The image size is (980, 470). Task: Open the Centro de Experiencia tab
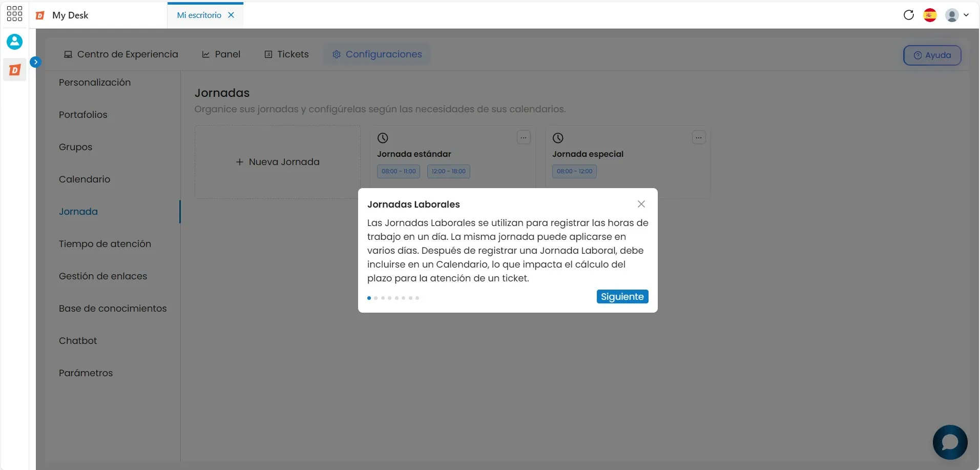[x=121, y=54]
